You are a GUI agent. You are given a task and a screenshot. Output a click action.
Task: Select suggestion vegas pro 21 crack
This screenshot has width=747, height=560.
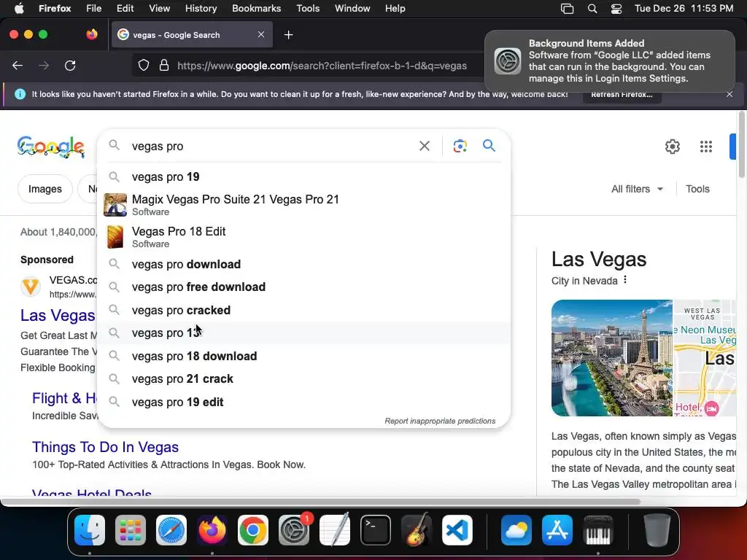point(304,378)
